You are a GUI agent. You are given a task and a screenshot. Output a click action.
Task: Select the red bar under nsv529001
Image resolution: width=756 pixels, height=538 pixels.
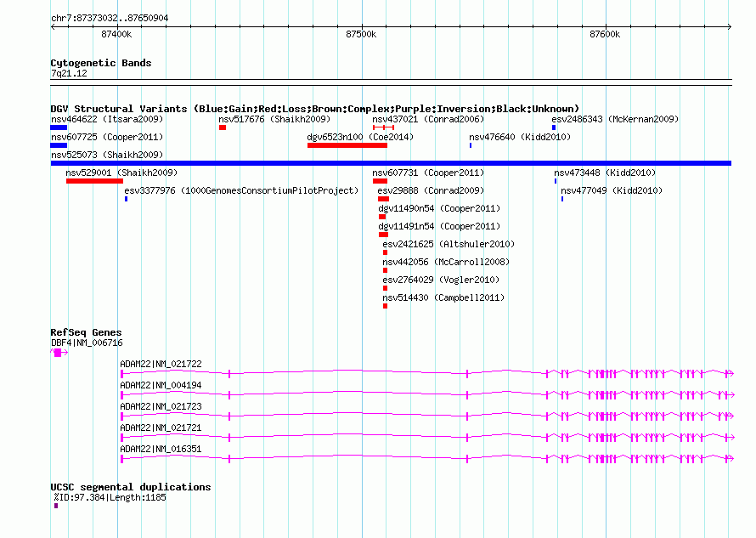(94, 181)
